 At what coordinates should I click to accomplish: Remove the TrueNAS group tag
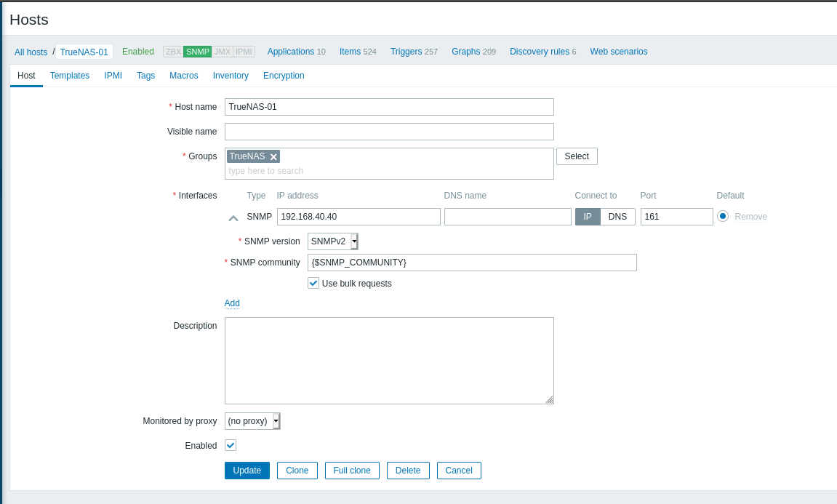[x=273, y=156]
